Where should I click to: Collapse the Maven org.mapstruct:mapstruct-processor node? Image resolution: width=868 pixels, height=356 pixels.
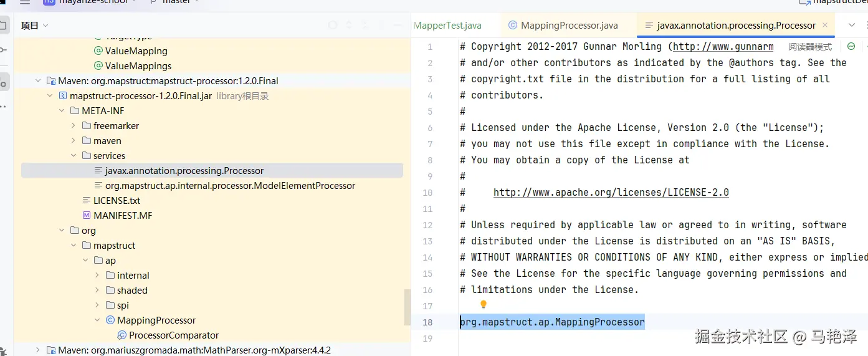[x=38, y=81]
